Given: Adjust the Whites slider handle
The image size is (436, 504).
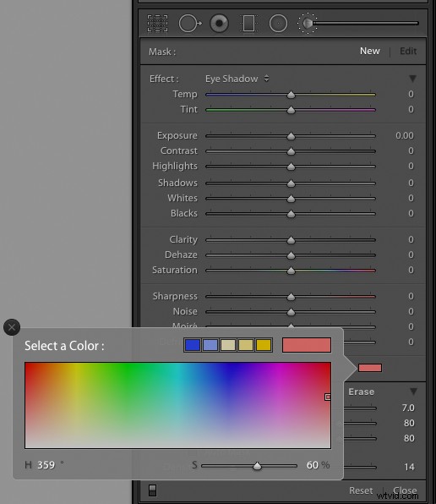Looking at the screenshot, I should pos(291,199).
